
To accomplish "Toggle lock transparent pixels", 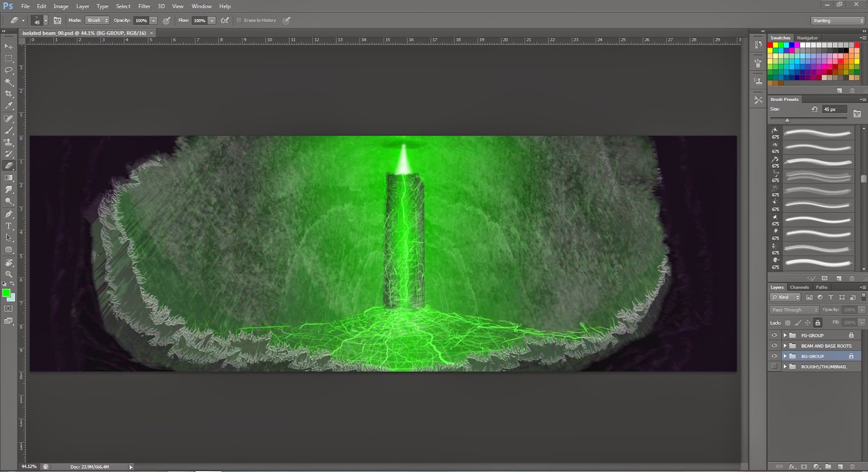I will 788,322.
